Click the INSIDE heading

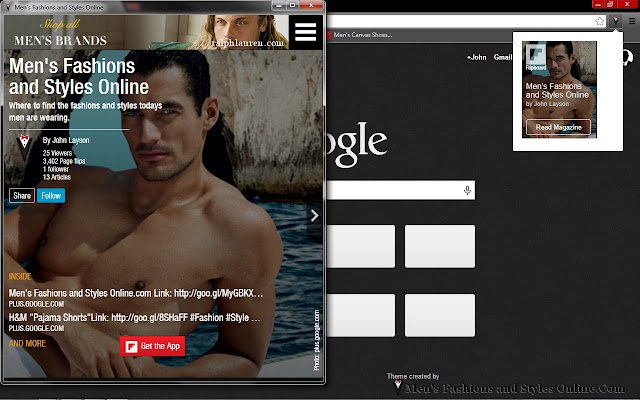pos(20,277)
